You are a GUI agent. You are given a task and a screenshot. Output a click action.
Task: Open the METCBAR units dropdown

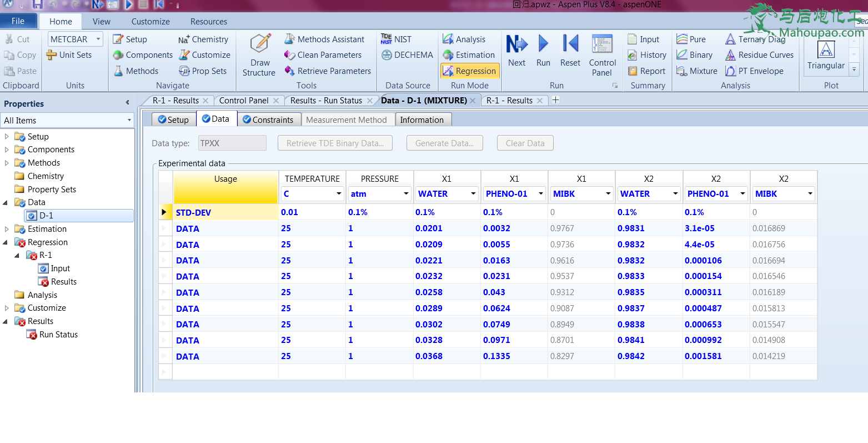[x=98, y=39]
